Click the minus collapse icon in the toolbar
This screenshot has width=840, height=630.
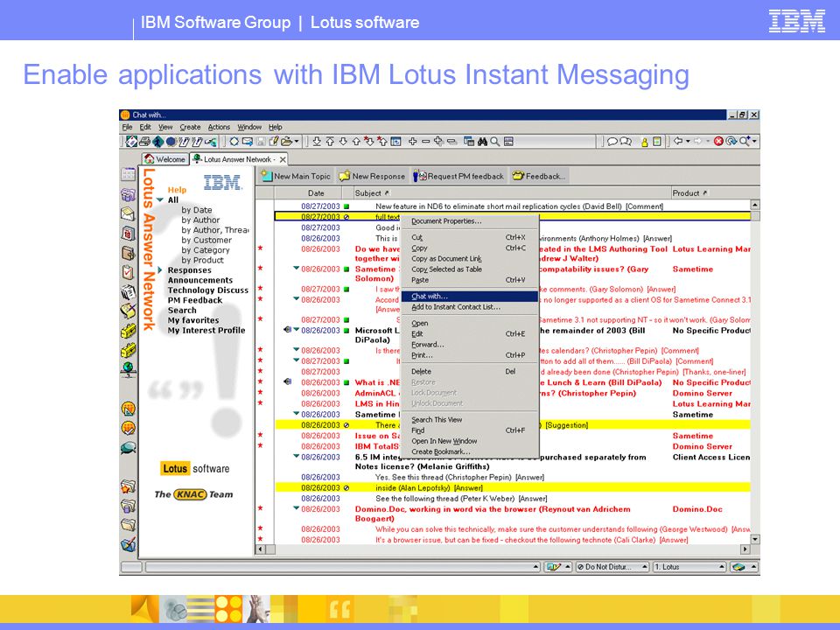click(x=425, y=142)
